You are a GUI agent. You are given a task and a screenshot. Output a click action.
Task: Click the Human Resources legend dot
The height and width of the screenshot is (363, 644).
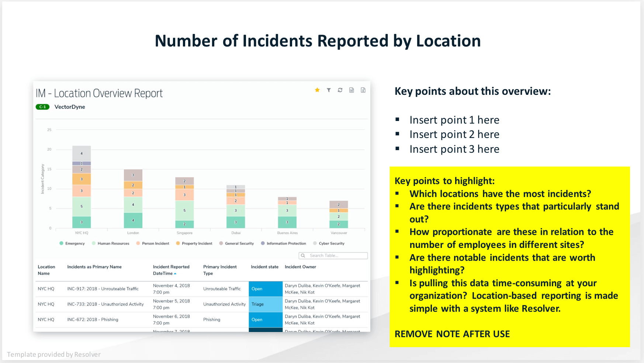click(x=93, y=243)
